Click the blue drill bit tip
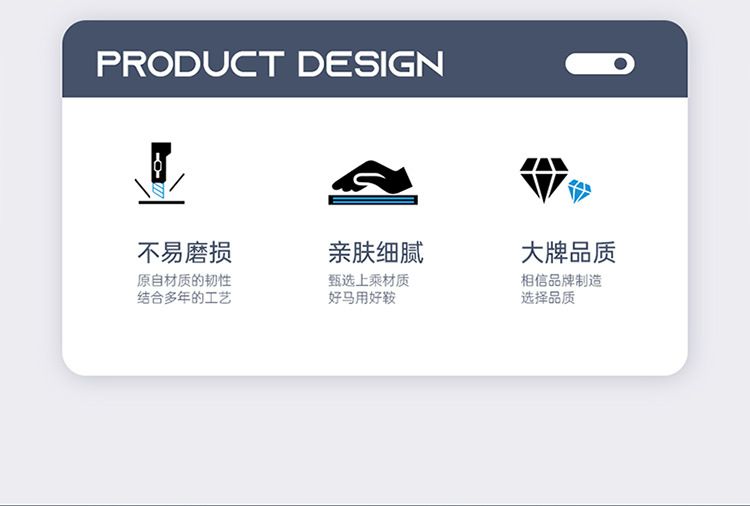 click(158, 190)
